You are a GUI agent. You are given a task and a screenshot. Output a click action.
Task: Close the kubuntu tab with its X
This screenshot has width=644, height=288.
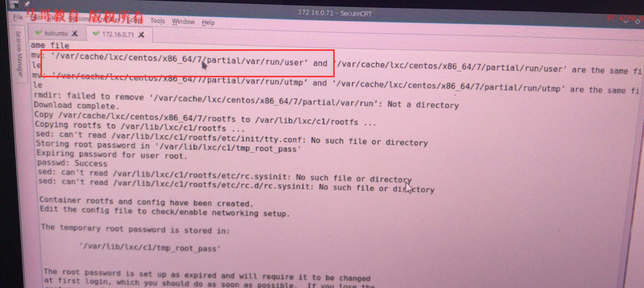75,33
